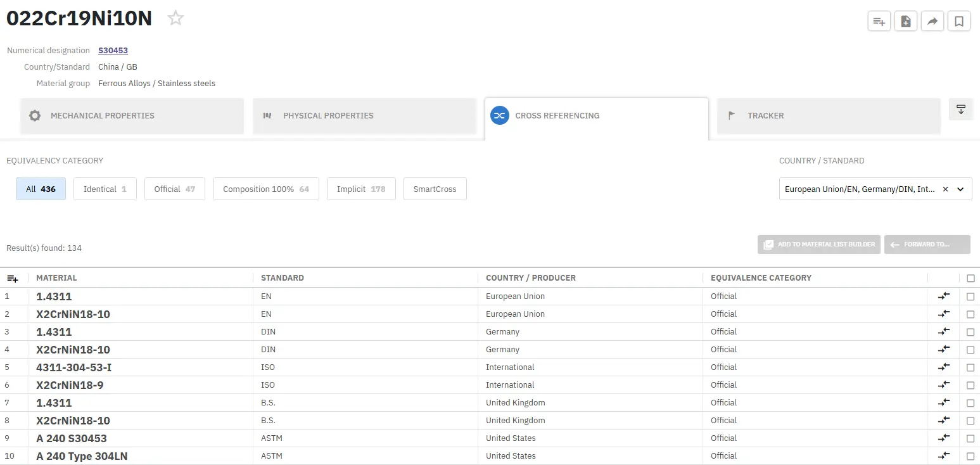This screenshot has height=465, width=980.
Task: Filter by Implicit equivalency category
Action: pyautogui.click(x=361, y=189)
